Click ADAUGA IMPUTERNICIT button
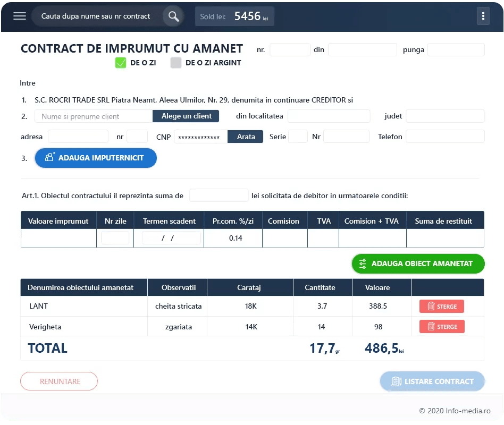 (96, 158)
